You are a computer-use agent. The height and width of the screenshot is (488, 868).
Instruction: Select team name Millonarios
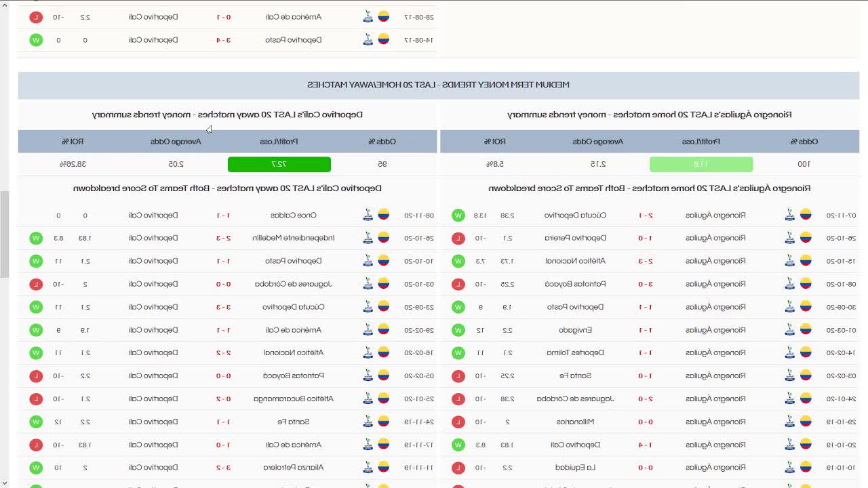pyautogui.click(x=576, y=422)
